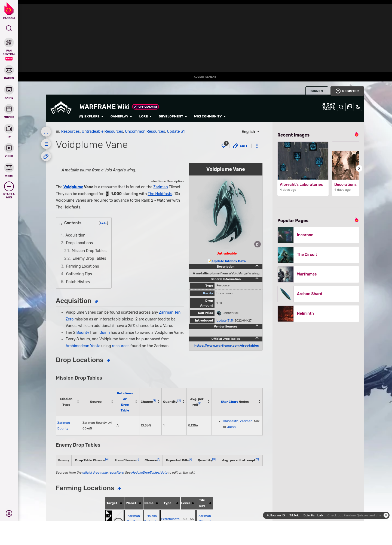
Task: Open Update Infobox Data link
Action: coord(229,261)
